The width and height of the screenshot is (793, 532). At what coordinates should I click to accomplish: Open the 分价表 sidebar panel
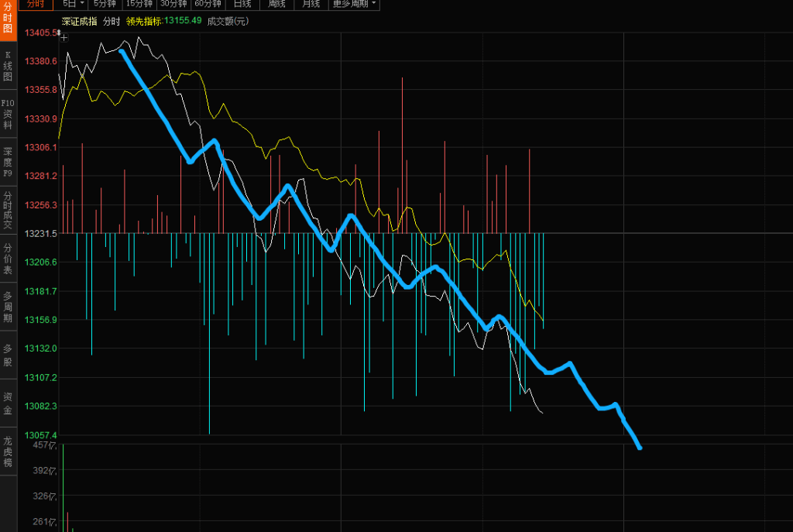click(x=8, y=258)
